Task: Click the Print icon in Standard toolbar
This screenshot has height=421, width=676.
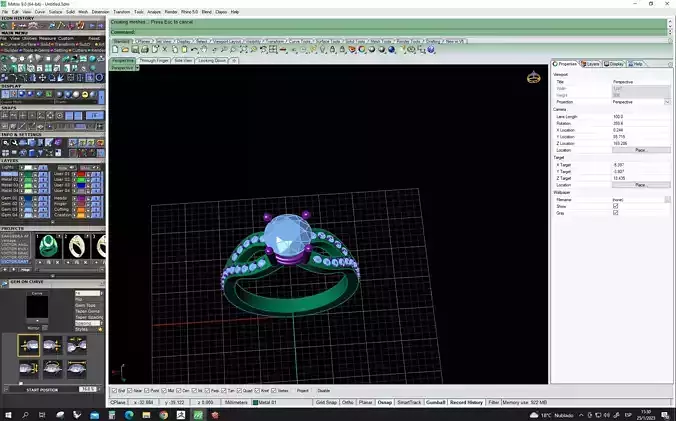Action: pyautogui.click(x=145, y=50)
